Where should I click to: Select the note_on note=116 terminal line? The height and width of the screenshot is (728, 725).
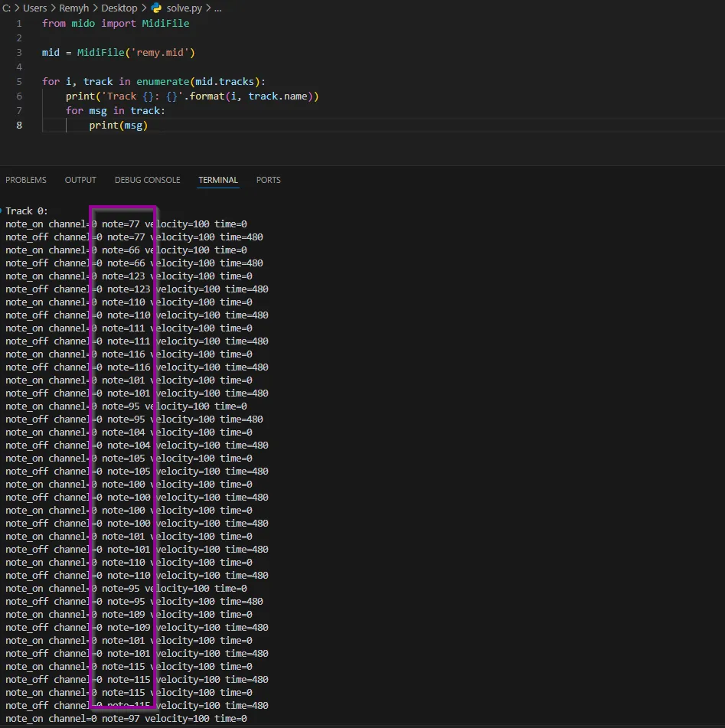129,354
